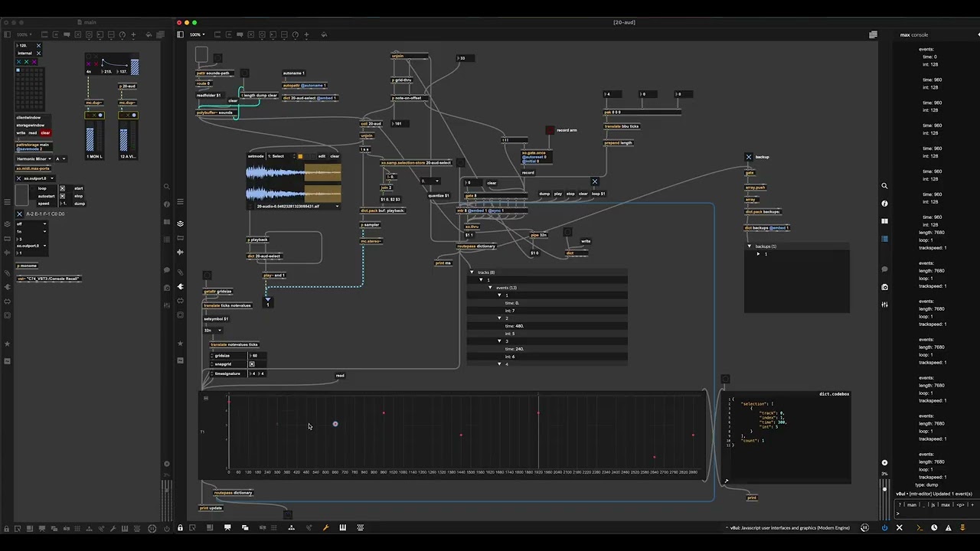This screenshot has width=980, height=551.
Task: Open the comment bubble icon in 20-aud right sidebar
Action: pos(884,269)
